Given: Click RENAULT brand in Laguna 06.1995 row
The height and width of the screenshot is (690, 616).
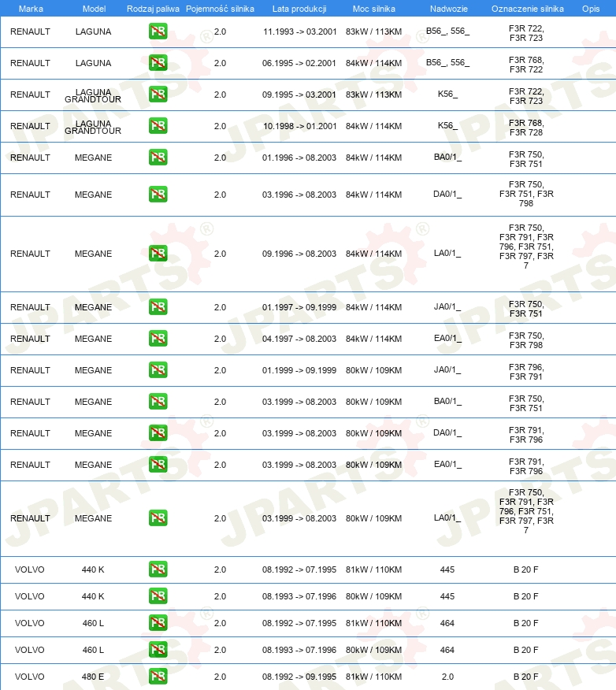Looking at the screenshot, I should pyautogui.click(x=30, y=63).
